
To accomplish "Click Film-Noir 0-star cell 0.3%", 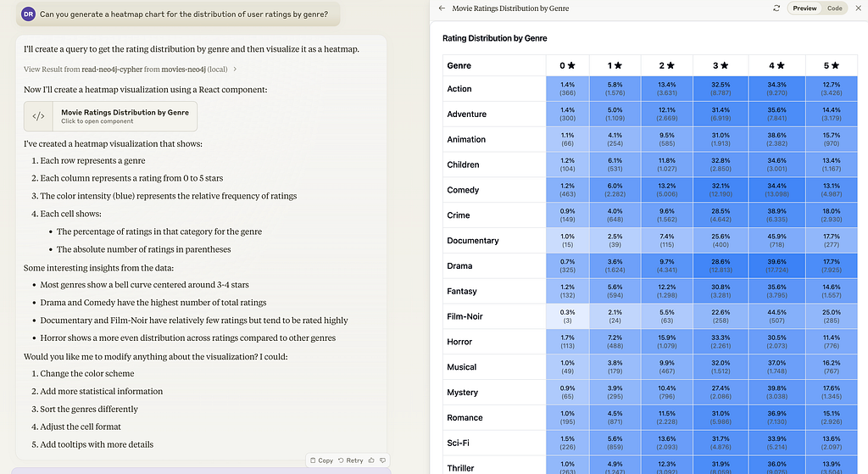I will coord(567,316).
